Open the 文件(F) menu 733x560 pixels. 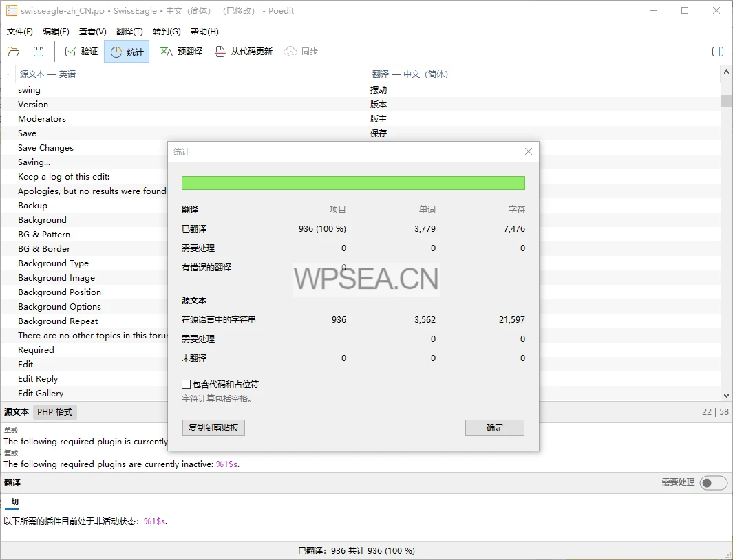coord(20,32)
